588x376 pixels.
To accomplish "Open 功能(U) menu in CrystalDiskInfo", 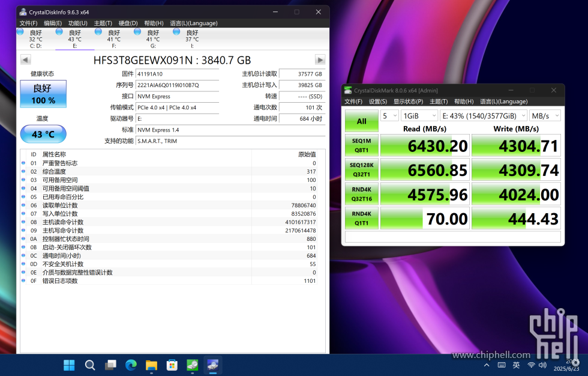I will coord(77,23).
